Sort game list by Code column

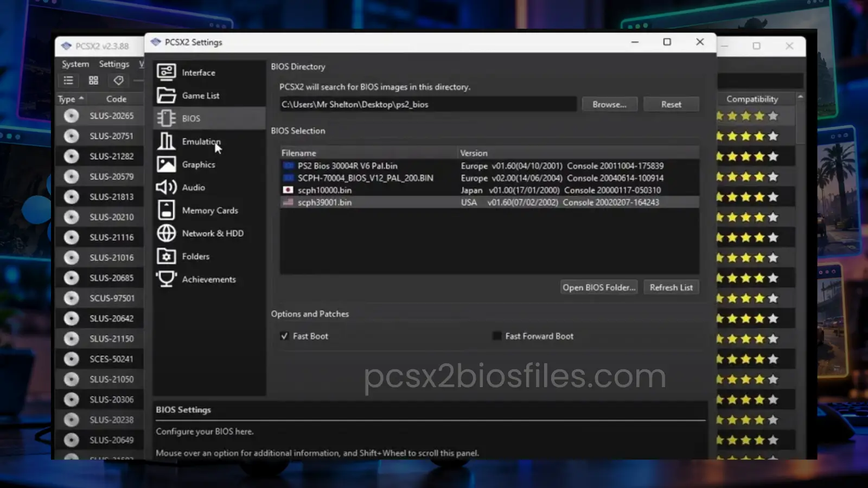coord(116,99)
